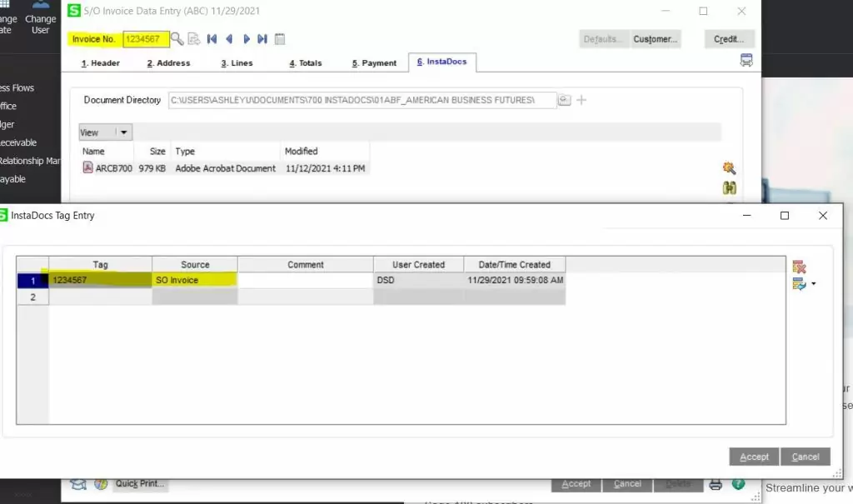The image size is (853, 504).
Task: Click the green plus beside Document Directory
Action: [x=581, y=99]
